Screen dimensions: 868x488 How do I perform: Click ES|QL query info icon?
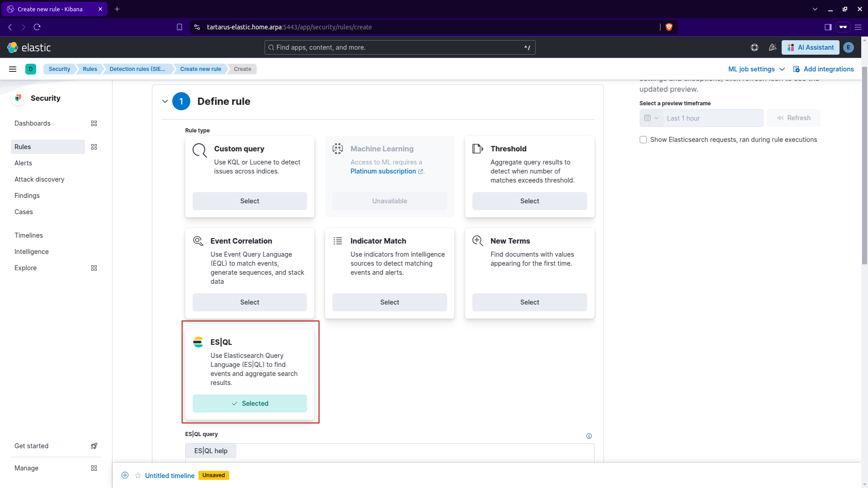(x=589, y=436)
